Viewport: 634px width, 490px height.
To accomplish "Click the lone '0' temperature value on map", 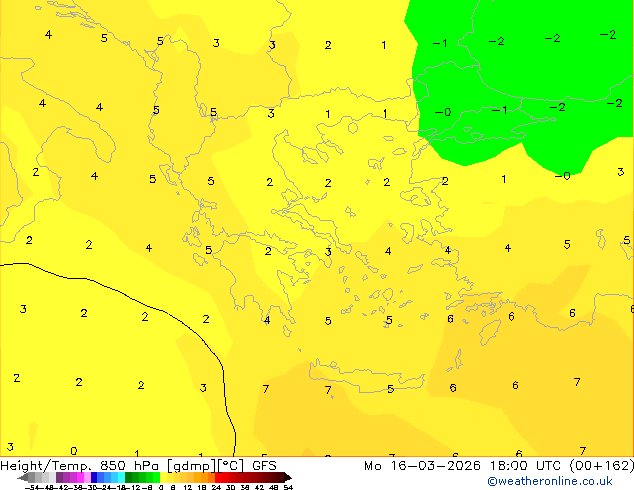I will click(74, 451).
